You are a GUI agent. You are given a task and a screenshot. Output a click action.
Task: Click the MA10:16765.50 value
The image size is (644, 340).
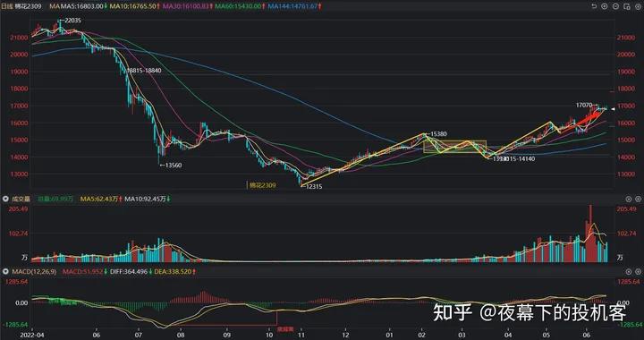tap(132, 6)
